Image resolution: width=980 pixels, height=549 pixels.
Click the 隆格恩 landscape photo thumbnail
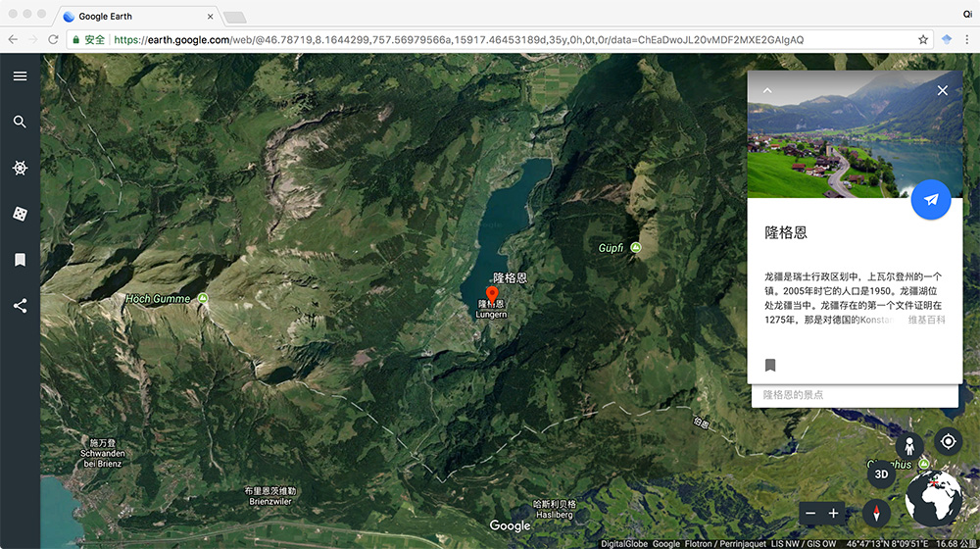(x=855, y=134)
